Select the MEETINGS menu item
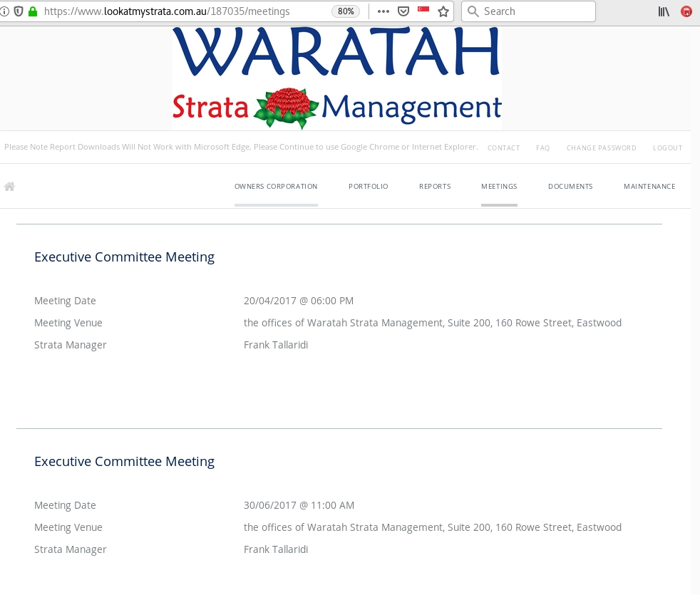The width and height of the screenshot is (700, 595). (499, 187)
